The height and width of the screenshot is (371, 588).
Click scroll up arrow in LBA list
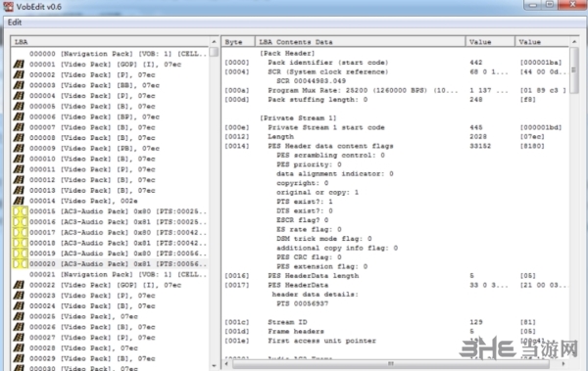214,41
